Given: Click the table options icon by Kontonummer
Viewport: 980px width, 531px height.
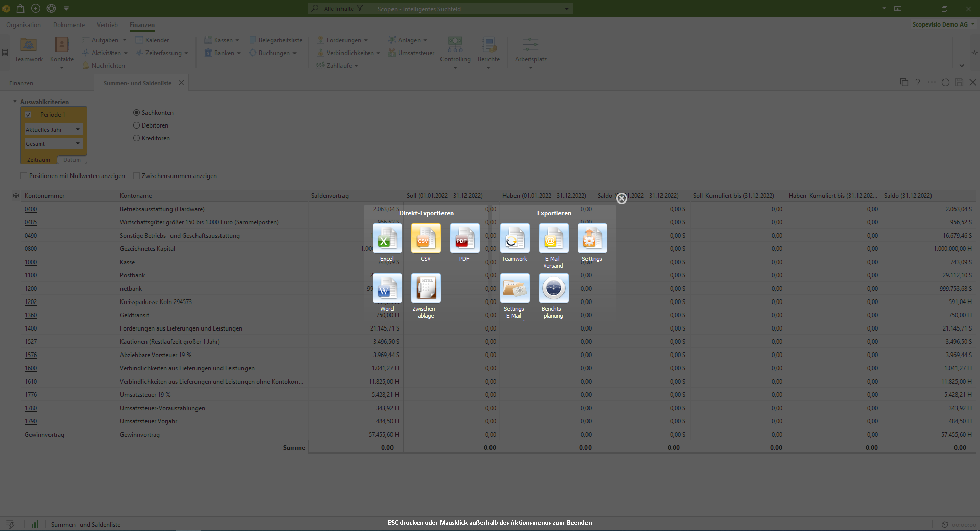Looking at the screenshot, I should [16, 196].
